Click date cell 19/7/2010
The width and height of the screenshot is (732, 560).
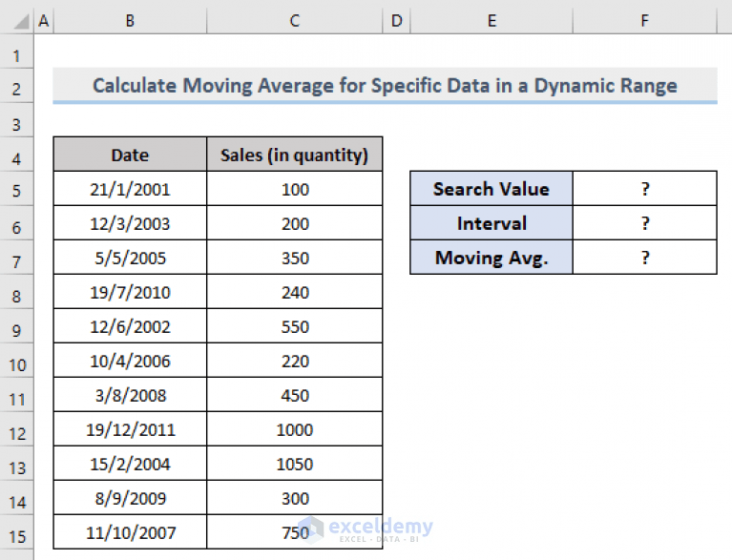pyautogui.click(x=130, y=292)
